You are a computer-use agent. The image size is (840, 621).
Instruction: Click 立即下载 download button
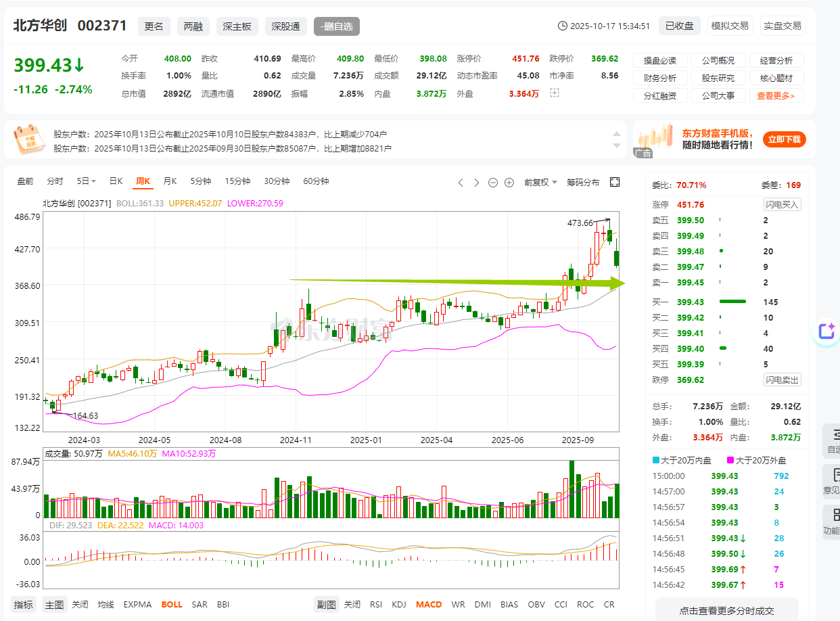point(785,139)
